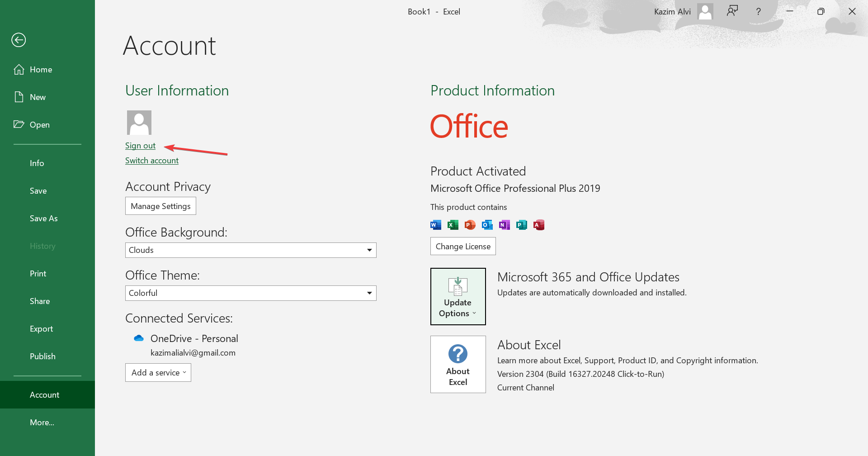
Task: Click the Word app icon
Action: pos(436,225)
